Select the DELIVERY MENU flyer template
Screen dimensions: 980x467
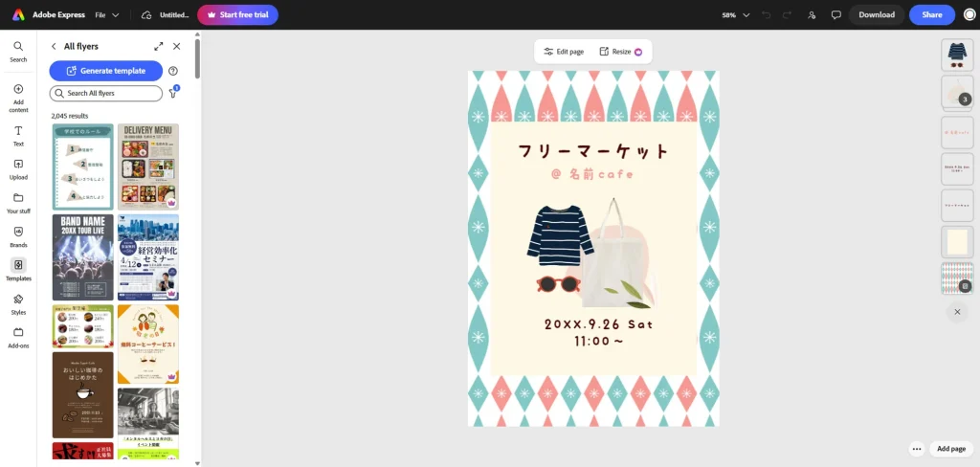[x=148, y=167]
